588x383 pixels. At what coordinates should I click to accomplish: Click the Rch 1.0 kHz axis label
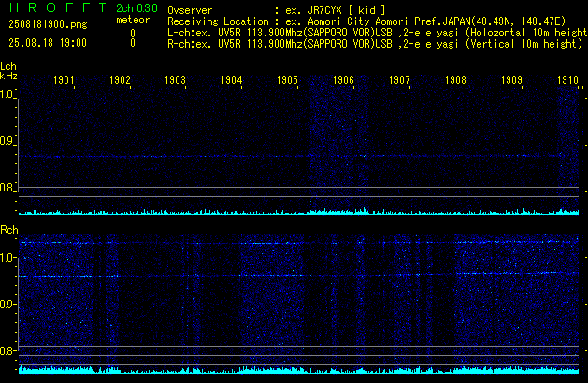point(7,258)
